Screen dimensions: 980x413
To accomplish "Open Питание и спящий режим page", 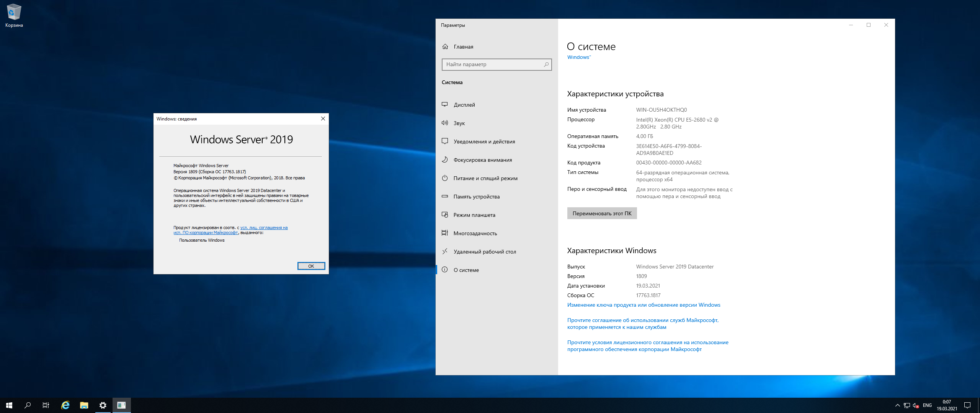I will point(497,178).
